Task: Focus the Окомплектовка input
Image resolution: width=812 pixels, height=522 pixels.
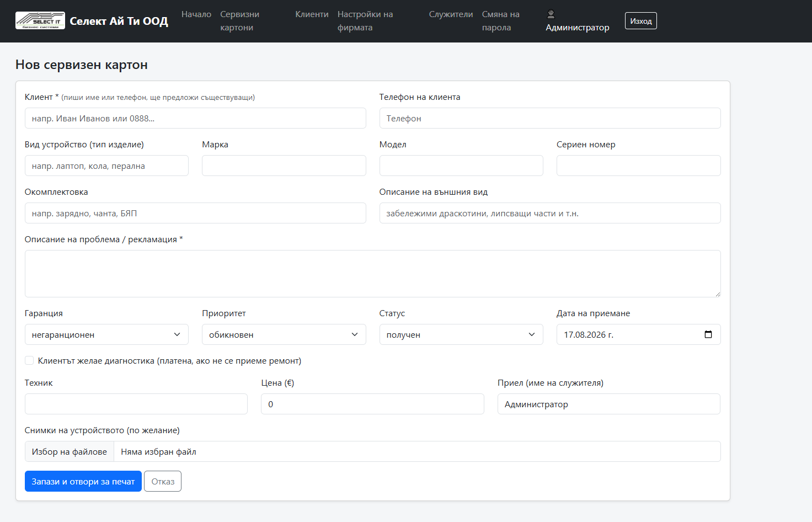Action: pyautogui.click(x=195, y=213)
